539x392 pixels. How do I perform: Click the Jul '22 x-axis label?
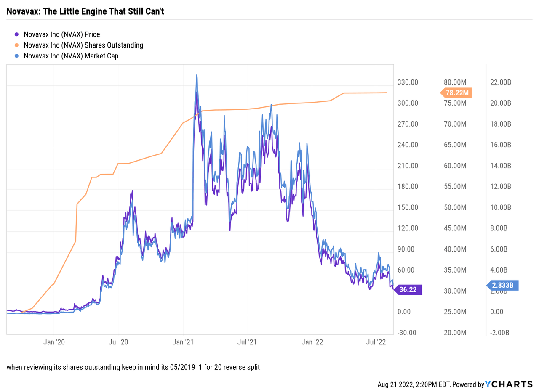click(x=376, y=342)
